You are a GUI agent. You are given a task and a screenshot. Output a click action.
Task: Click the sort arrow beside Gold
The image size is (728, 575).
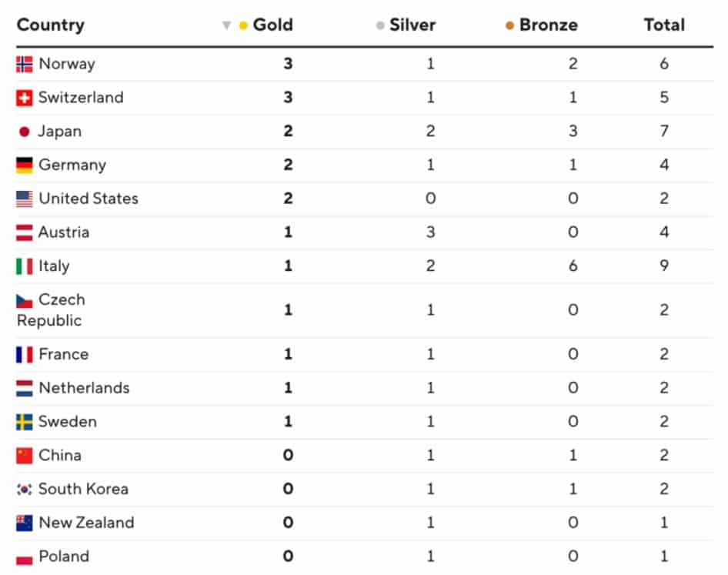[226, 25]
